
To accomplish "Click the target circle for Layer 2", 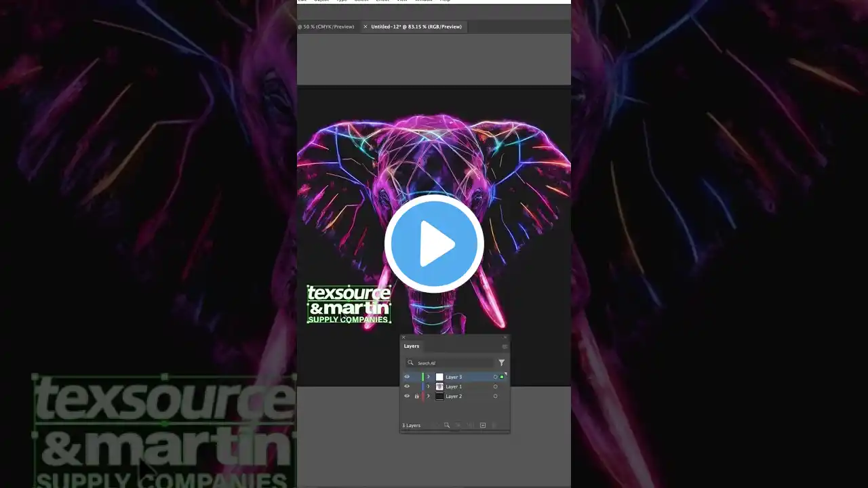I will pos(495,396).
